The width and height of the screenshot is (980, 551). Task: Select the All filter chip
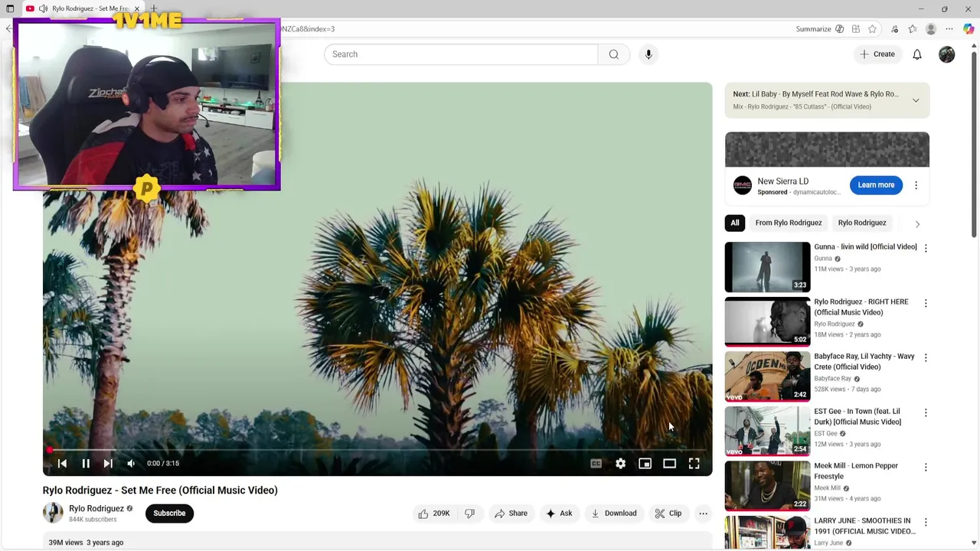click(735, 223)
